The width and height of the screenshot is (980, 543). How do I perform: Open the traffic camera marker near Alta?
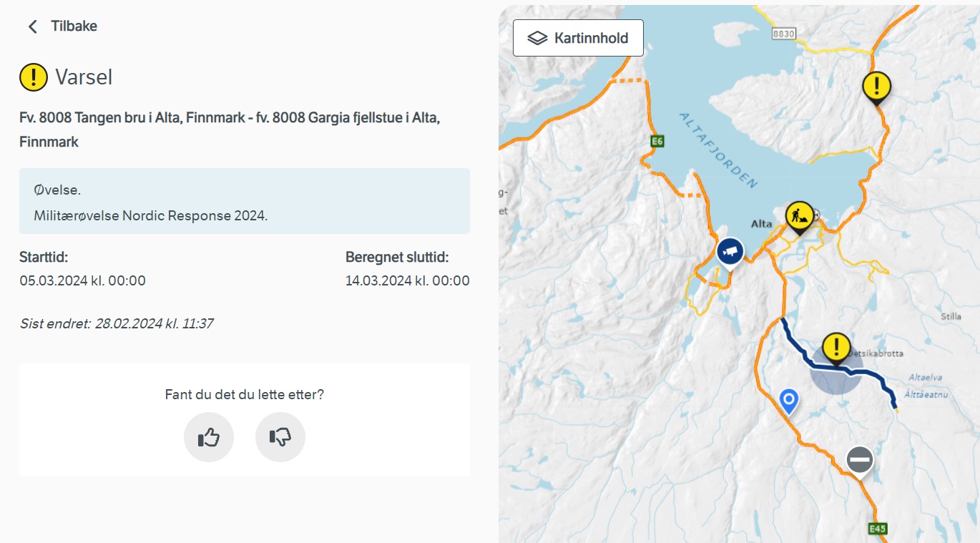(x=730, y=253)
